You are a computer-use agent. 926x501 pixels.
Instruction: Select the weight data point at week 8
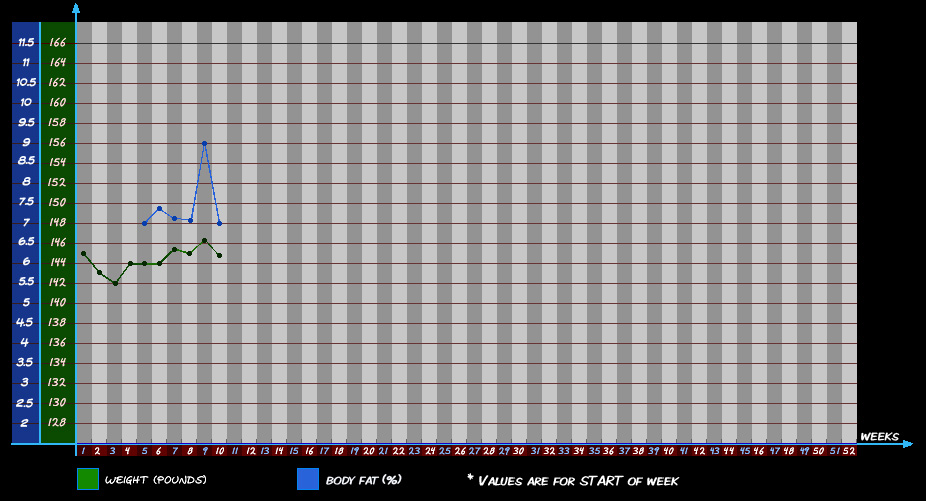pyautogui.click(x=190, y=253)
